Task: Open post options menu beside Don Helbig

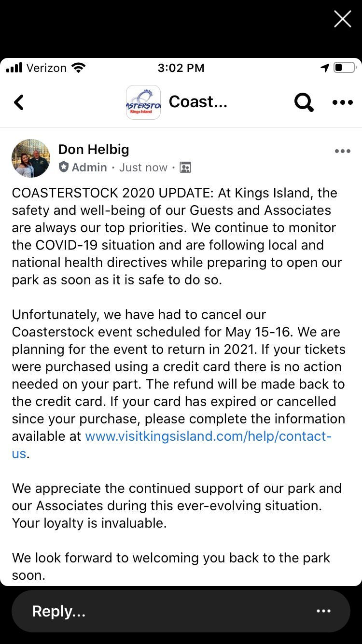Action: 343,151
